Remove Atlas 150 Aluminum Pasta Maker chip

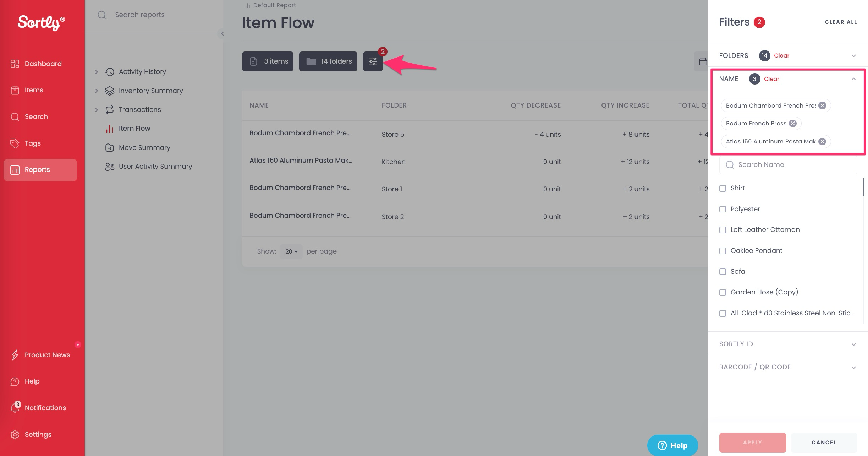[x=822, y=142]
